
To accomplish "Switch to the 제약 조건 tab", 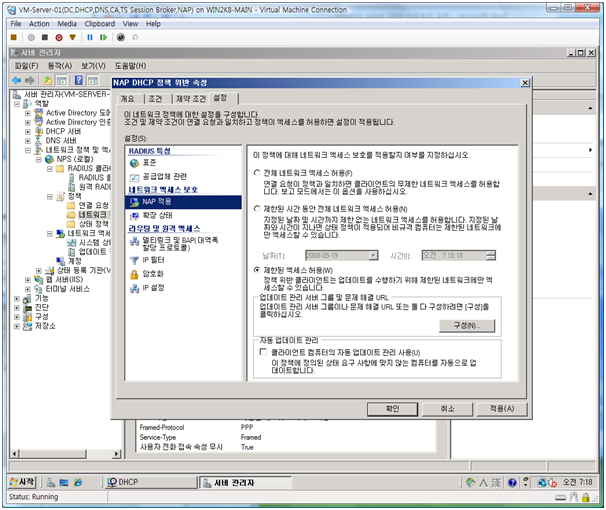I will point(191,99).
